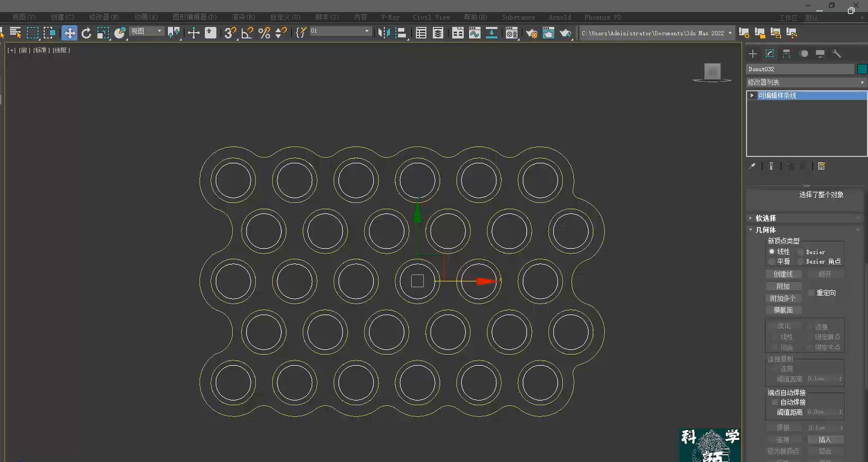
Task: Click the object color swatch beside Donut032
Action: click(x=861, y=69)
